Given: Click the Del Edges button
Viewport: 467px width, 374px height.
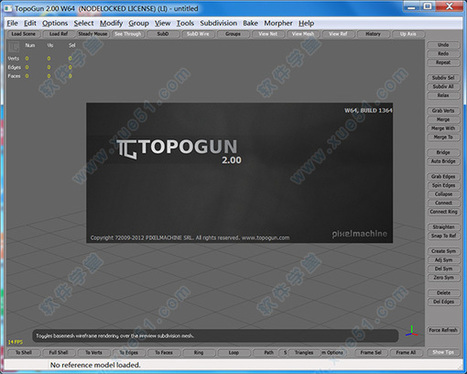Looking at the screenshot, I should 443,302.
